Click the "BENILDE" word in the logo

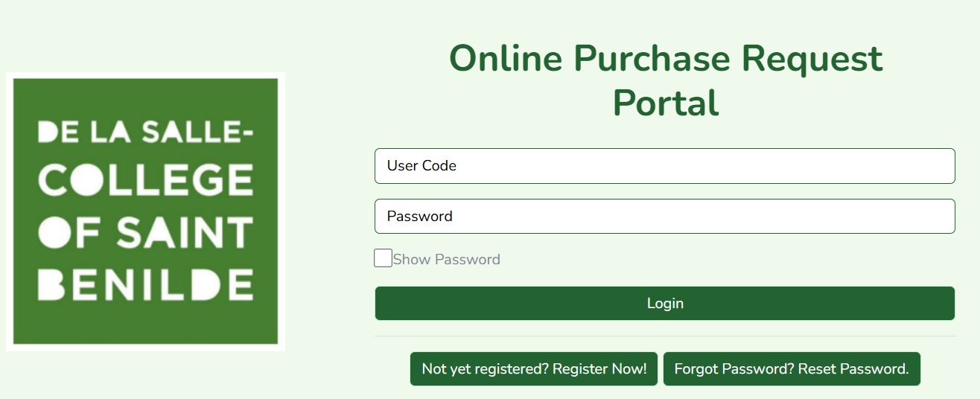pyautogui.click(x=145, y=284)
